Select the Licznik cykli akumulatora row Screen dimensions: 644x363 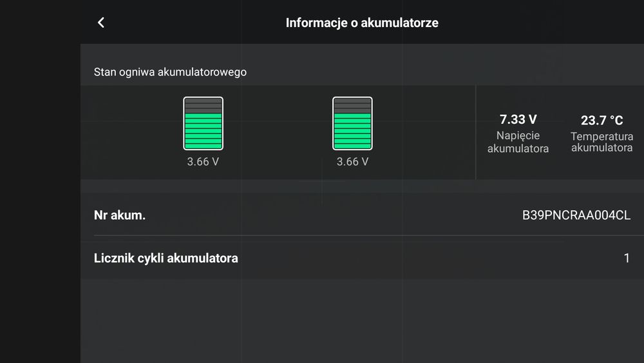coord(362,258)
